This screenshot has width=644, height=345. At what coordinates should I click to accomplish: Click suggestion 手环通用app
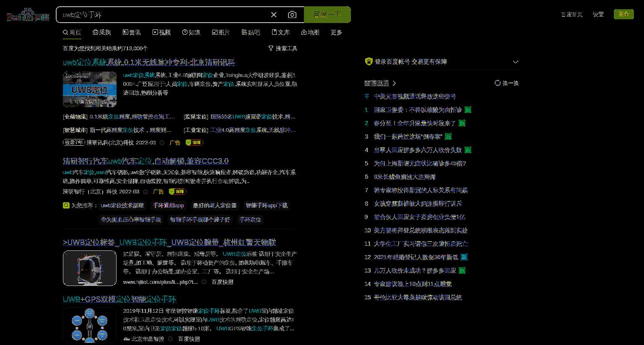(x=169, y=206)
